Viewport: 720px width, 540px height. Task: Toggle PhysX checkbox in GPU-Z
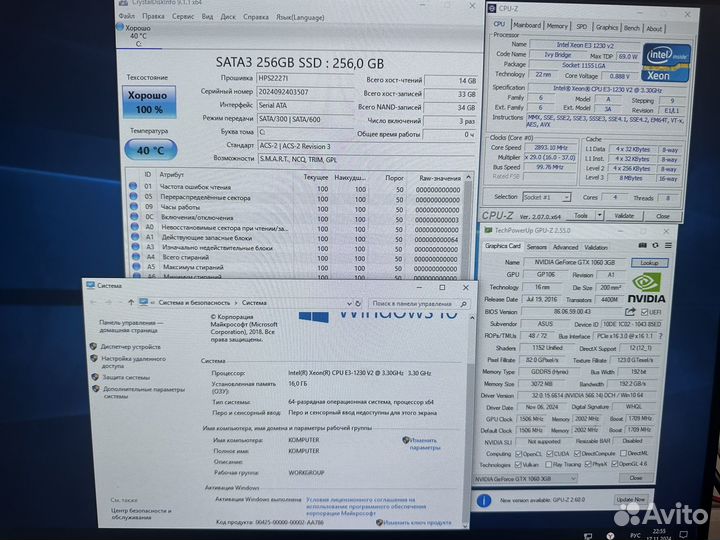pyautogui.click(x=588, y=464)
